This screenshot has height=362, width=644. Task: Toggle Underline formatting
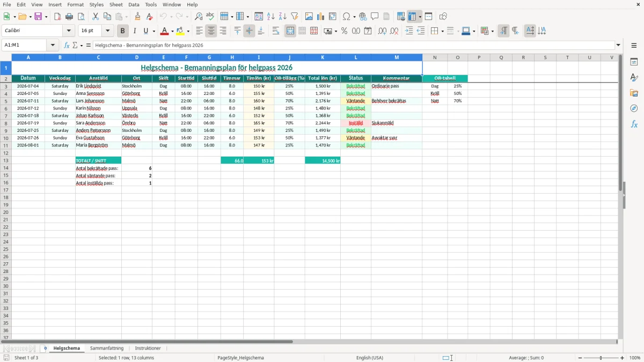pyautogui.click(x=145, y=31)
